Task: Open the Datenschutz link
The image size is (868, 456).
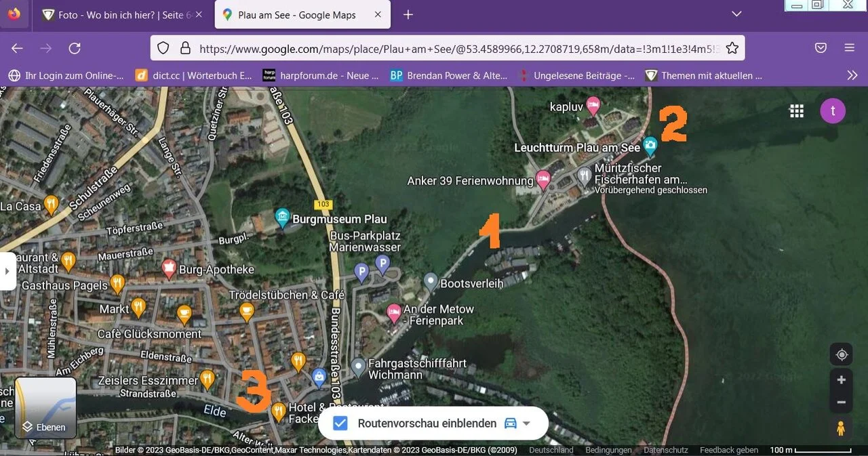Action: 665,450
